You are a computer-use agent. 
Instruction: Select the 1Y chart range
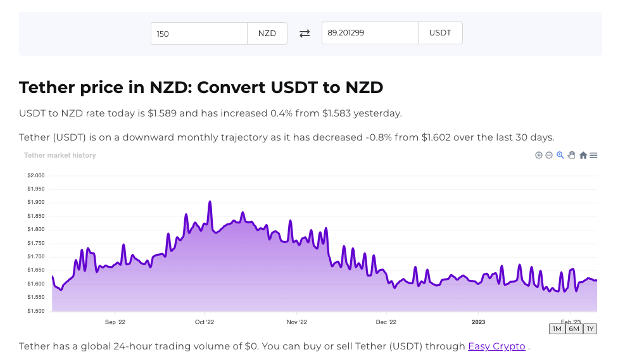click(x=590, y=329)
